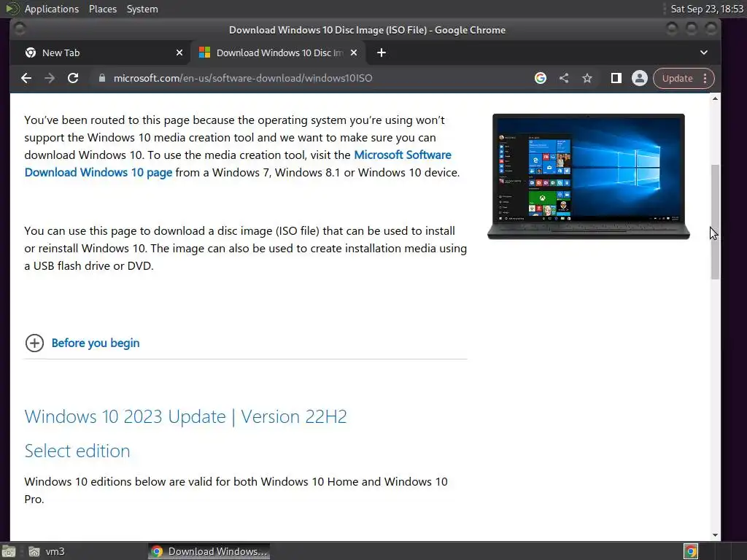Open Chrome three-dot menu
The width and height of the screenshot is (747, 560).
point(705,78)
